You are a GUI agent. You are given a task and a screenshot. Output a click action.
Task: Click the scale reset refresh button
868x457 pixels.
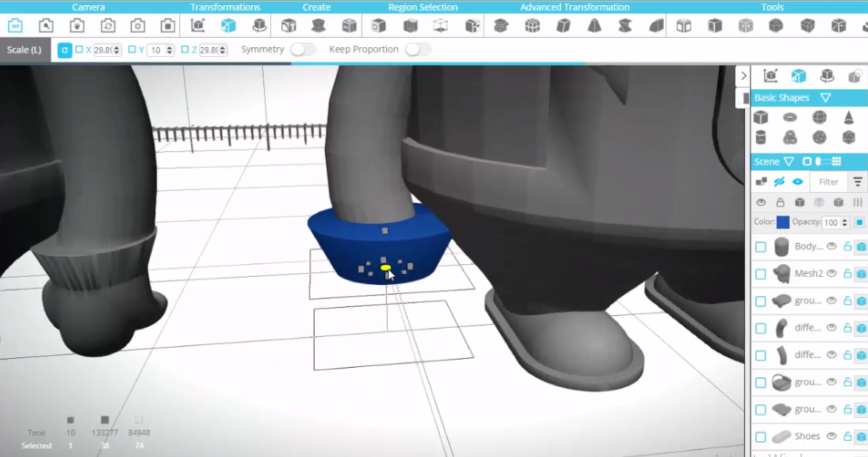pos(65,50)
